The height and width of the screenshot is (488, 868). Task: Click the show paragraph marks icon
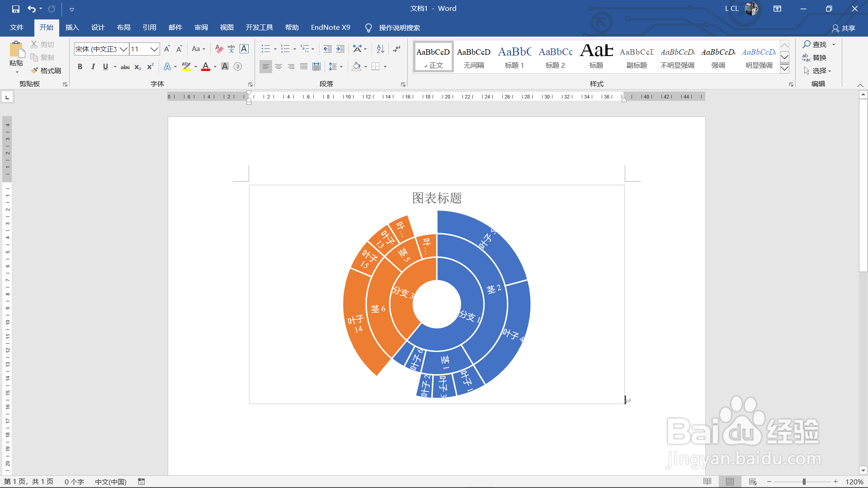coord(396,49)
